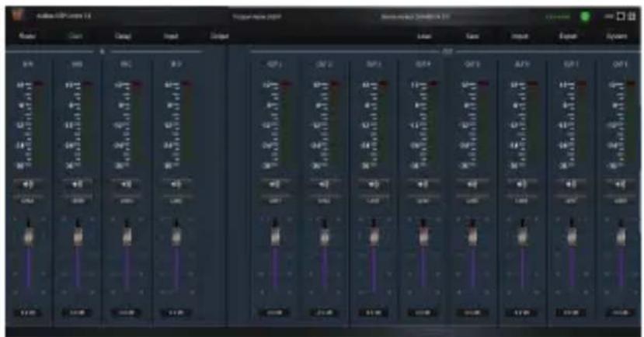Click the speaker icon on OUT 1 channel
This screenshot has width=644, height=337.
coord(274,185)
